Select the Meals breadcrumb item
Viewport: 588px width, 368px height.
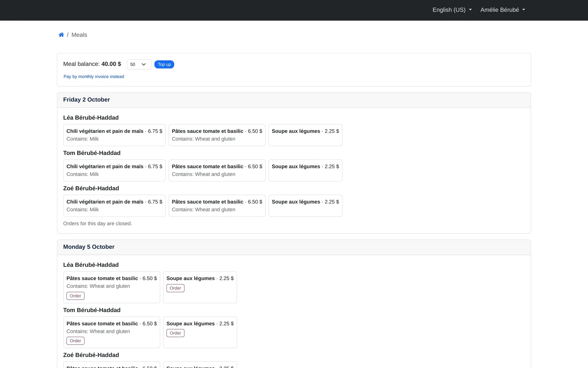(79, 35)
